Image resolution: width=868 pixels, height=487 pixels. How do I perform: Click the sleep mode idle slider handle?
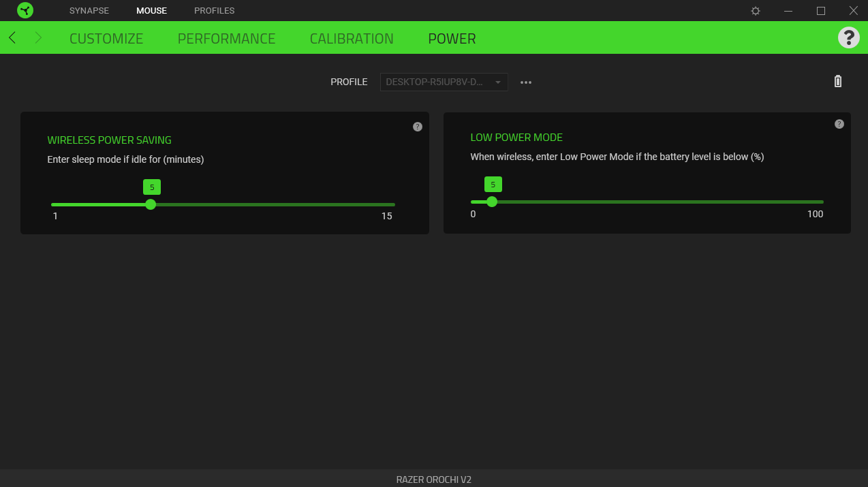pos(151,204)
